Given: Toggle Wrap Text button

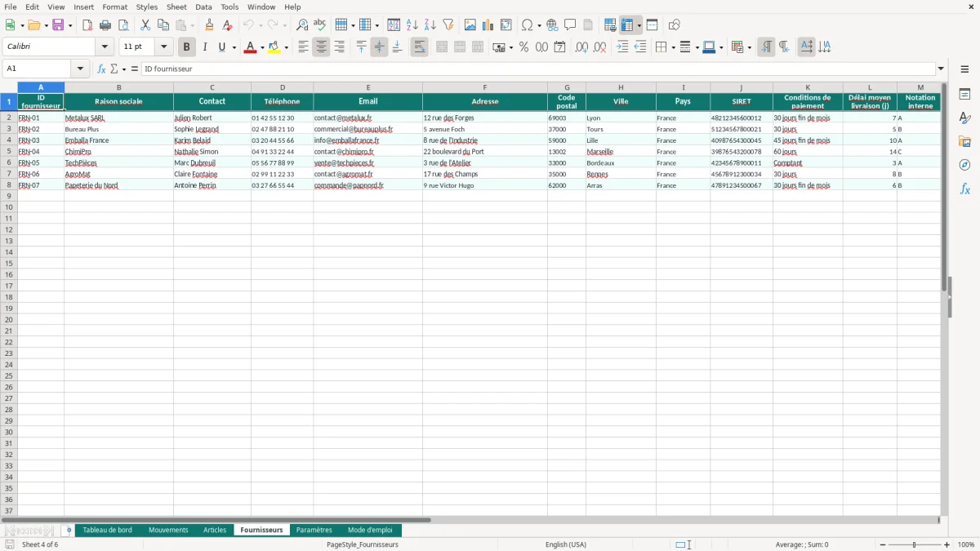Looking at the screenshot, I should click(419, 47).
